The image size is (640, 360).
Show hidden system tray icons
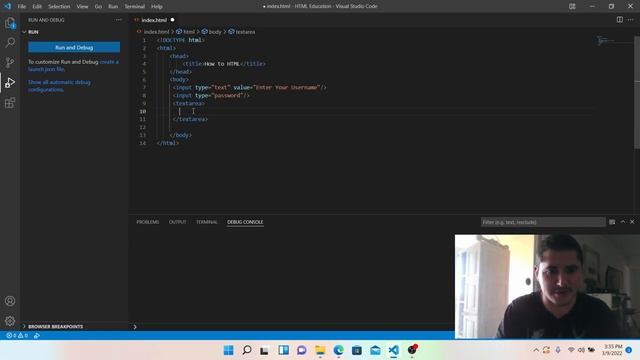click(536, 350)
